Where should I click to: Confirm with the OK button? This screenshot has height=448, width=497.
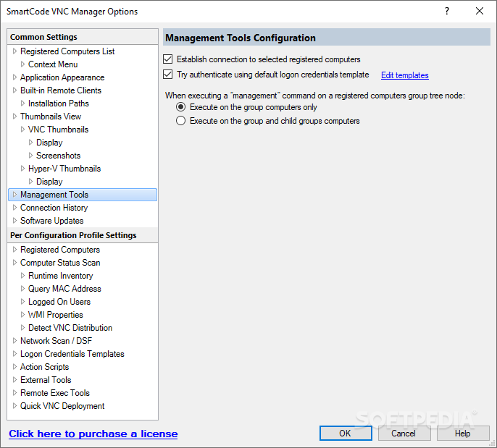point(346,433)
